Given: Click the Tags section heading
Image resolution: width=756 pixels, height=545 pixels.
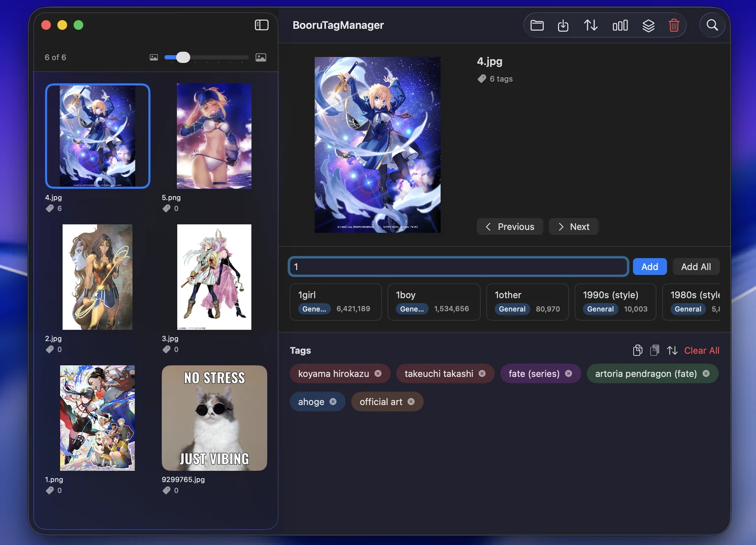Looking at the screenshot, I should (300, 351).
